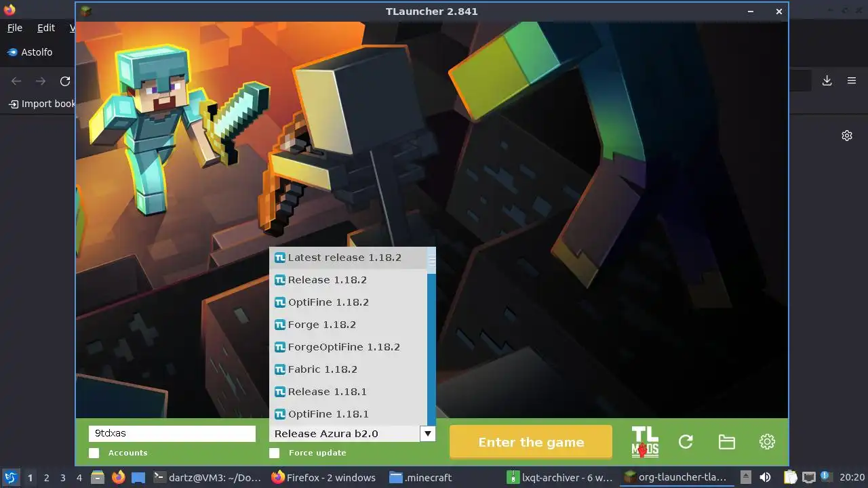
Task: Open the Firefox Edit menu
Action: coord(46,28)
